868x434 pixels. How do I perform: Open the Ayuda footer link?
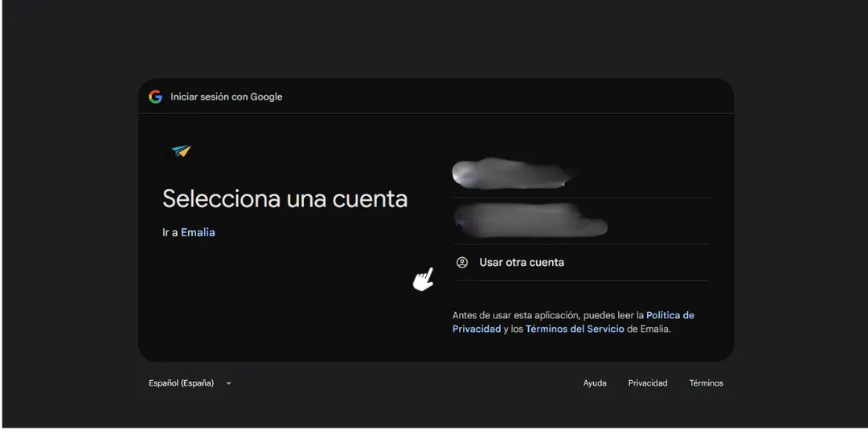(595, 383)
